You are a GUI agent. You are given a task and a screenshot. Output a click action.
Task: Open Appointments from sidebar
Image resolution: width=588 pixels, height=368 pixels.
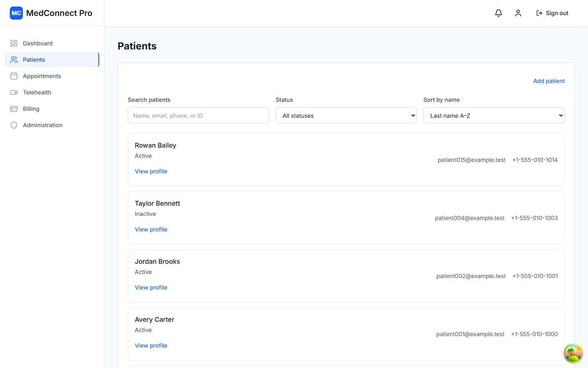[x=52, y=76]
